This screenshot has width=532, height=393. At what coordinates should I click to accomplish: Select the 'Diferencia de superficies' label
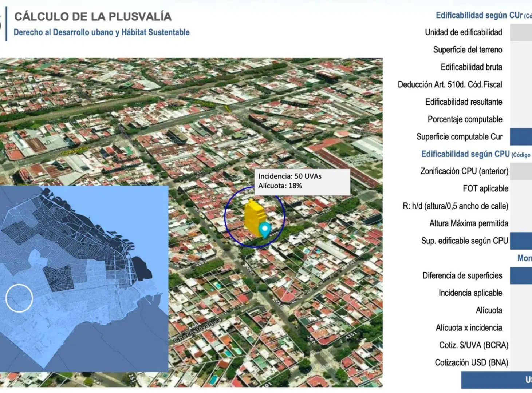click(x=462, y=276)
